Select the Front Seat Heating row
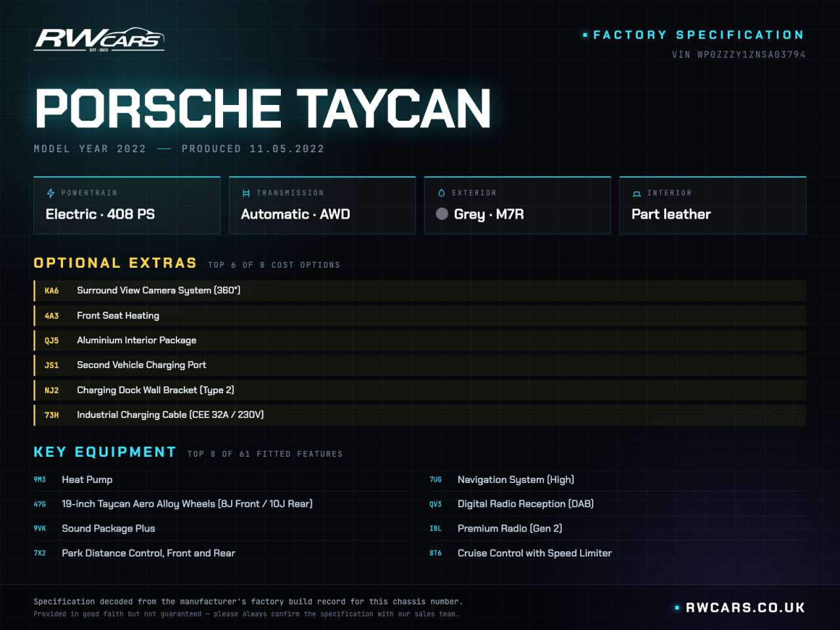The width and height of the screenshot is (840, 630). [420, 316]
